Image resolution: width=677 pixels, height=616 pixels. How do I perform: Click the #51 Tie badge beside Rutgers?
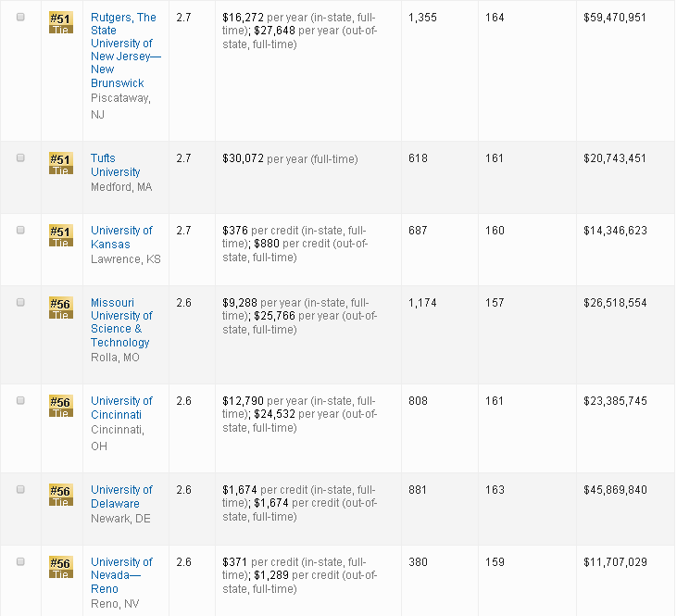click(x=60, y=22)
